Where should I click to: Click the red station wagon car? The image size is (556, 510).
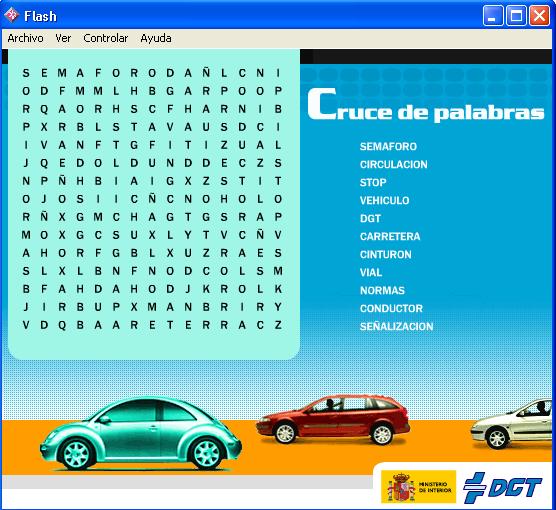pyautogui.click(x=333, y=419)
